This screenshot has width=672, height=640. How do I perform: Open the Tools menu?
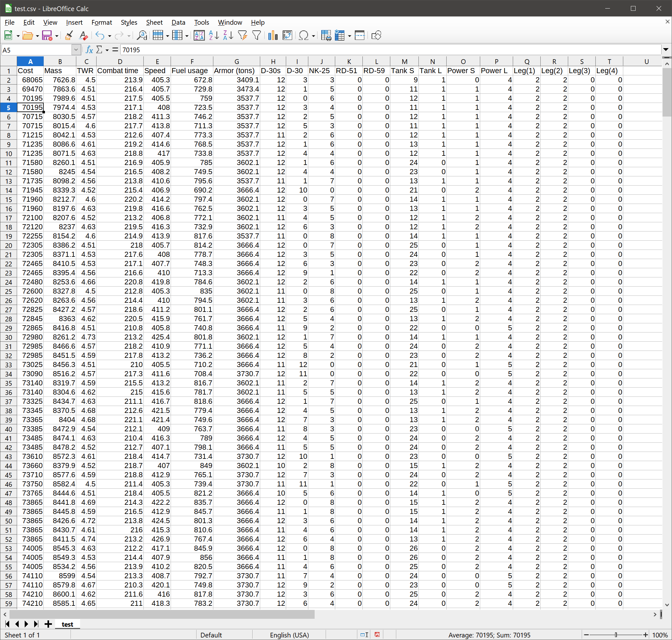202,22
